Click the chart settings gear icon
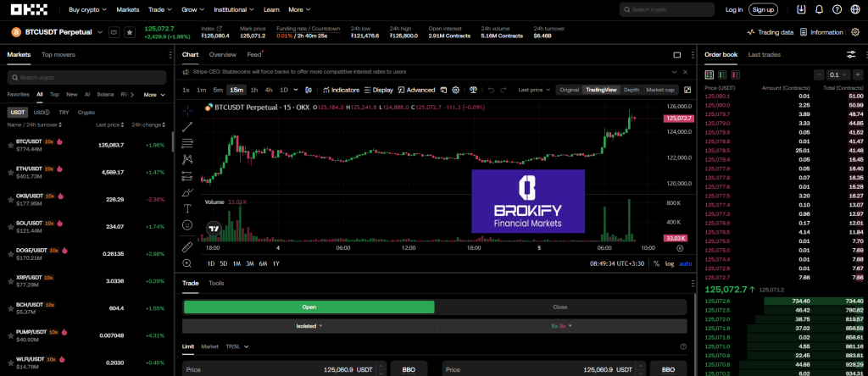This screenshot has height=376, width=868. (x=455, y=90)
